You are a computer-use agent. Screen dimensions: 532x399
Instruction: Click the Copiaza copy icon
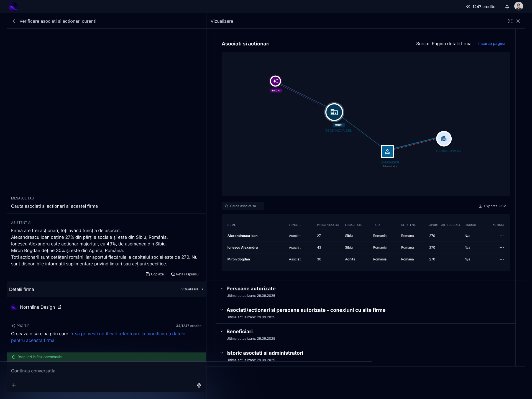click(147, 274)
